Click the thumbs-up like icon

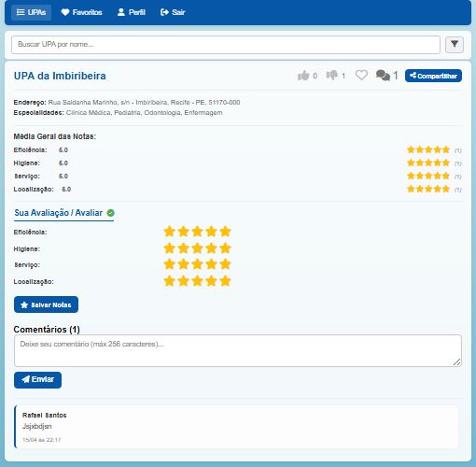click(303, 76)
